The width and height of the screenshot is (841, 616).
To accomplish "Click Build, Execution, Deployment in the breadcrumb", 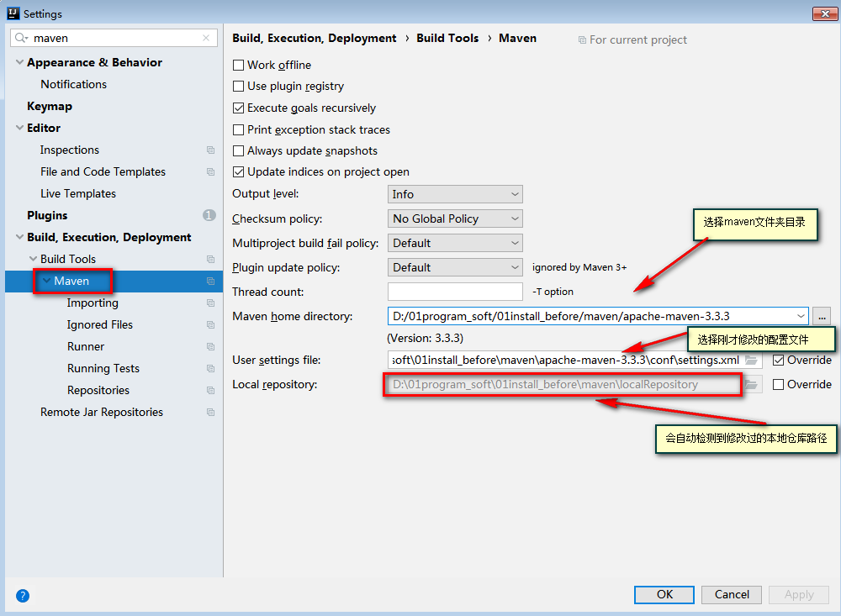I will tap(315, 38).
